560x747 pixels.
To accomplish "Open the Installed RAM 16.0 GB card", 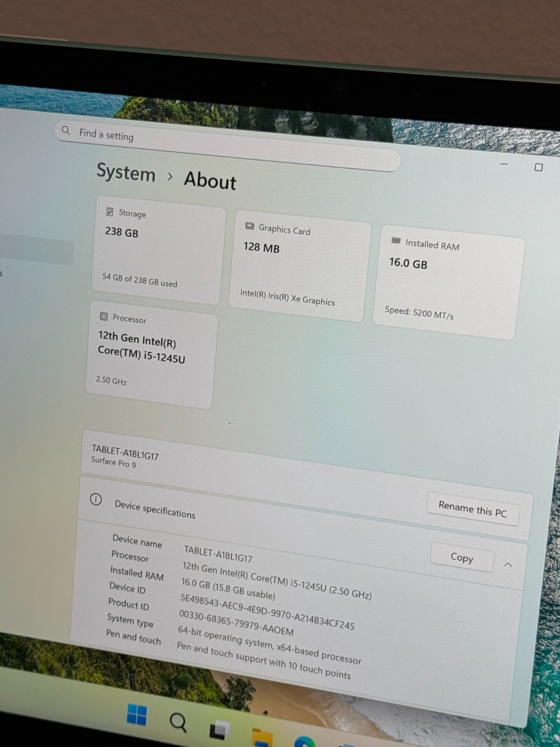I will click(448, 282).
